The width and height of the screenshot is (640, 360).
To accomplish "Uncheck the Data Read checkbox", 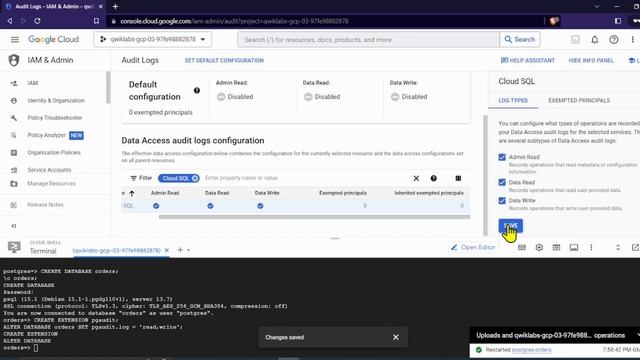I will coord(502,182).
